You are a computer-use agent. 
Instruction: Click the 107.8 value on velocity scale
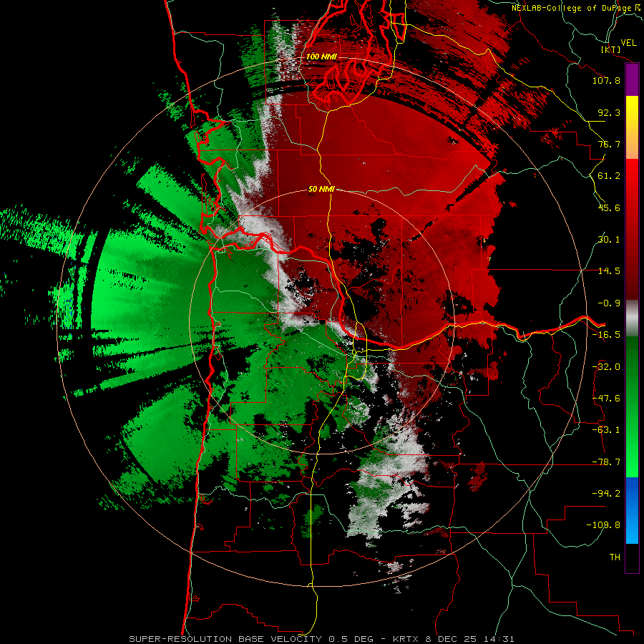[x=606, y=80]
